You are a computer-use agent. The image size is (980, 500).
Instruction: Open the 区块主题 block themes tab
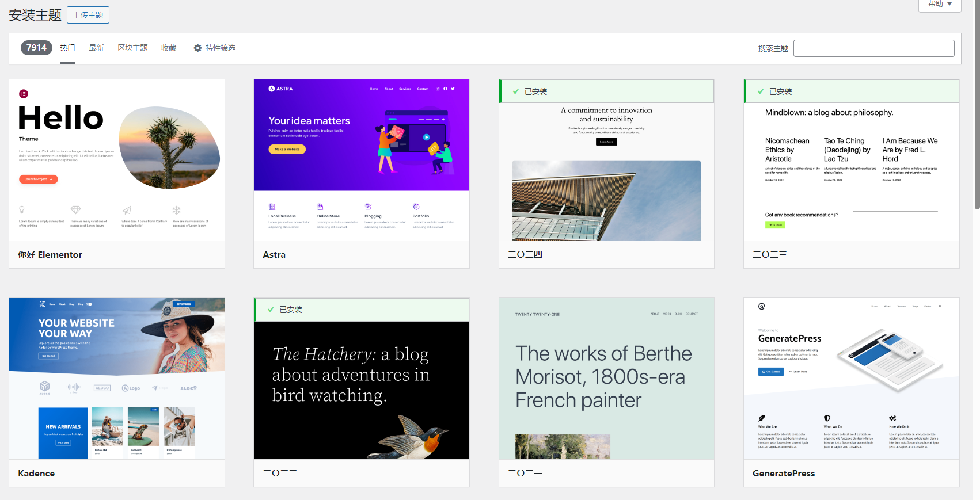click(x=132, y=48)
